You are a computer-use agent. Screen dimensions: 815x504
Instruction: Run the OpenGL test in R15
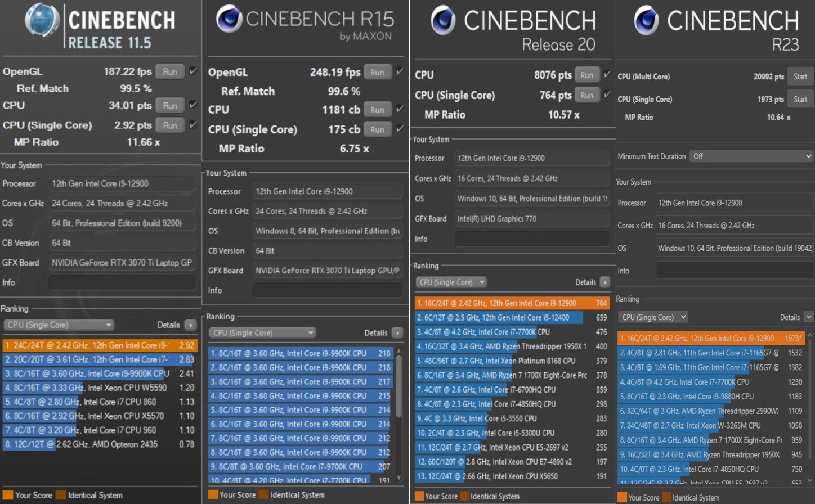(x=377, y=72)
